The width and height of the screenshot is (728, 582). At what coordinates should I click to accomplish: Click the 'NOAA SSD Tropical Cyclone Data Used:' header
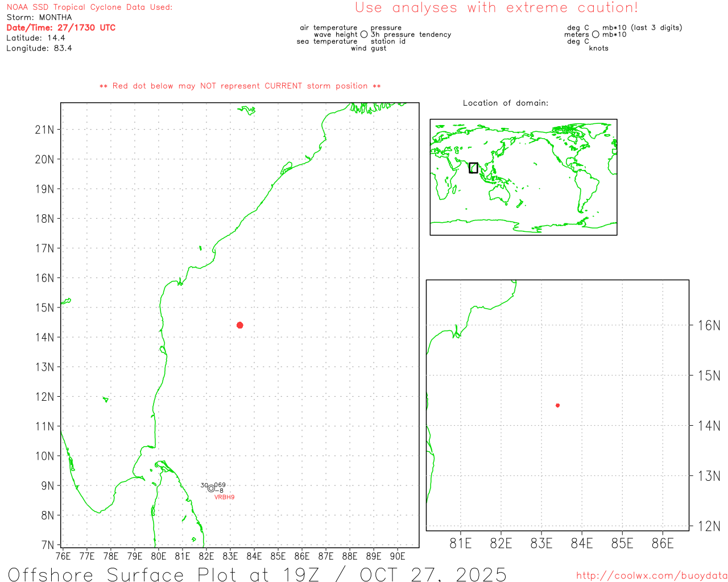click(x=89, y=7)
